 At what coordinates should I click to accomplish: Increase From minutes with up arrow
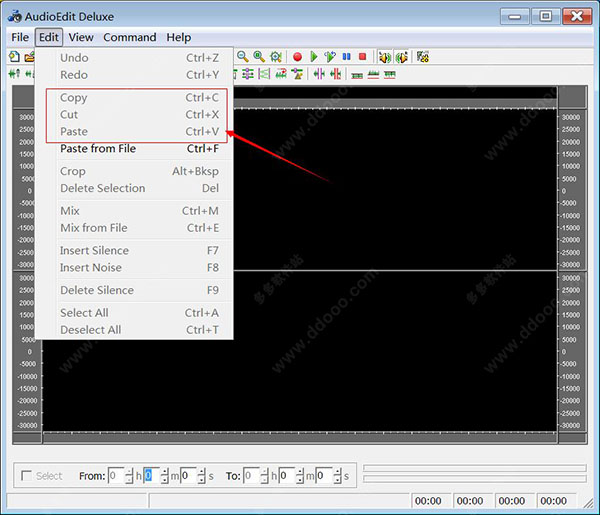165,472
